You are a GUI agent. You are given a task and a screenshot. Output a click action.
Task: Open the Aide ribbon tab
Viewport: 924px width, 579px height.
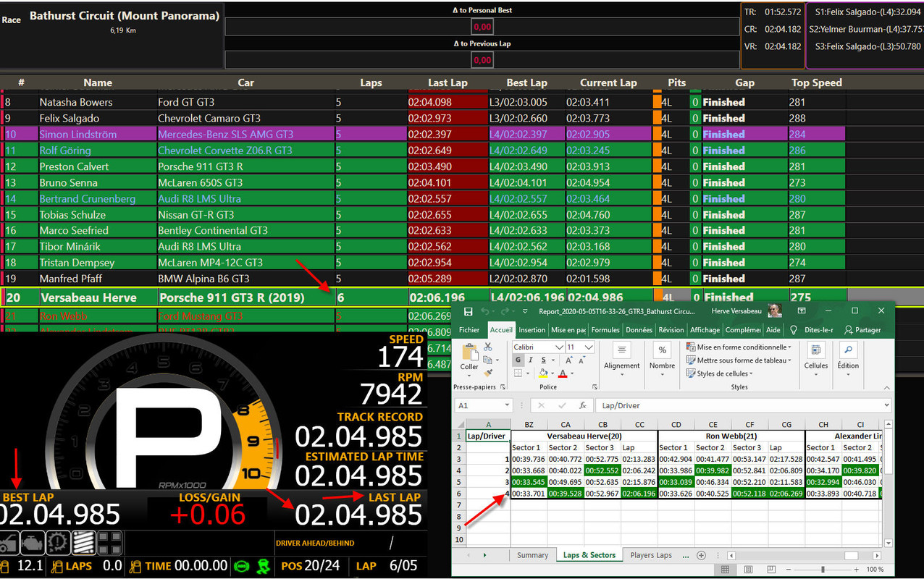point(773,330)
